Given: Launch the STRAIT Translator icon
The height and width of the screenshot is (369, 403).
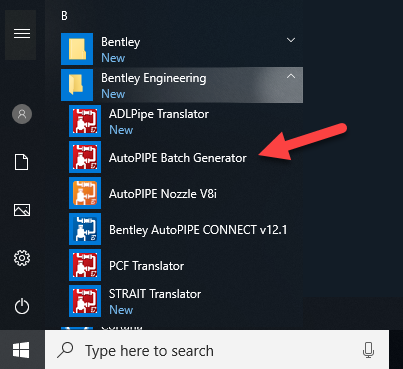Looking at the screenshot, I should pyautogui.click(x=85, y=301).
